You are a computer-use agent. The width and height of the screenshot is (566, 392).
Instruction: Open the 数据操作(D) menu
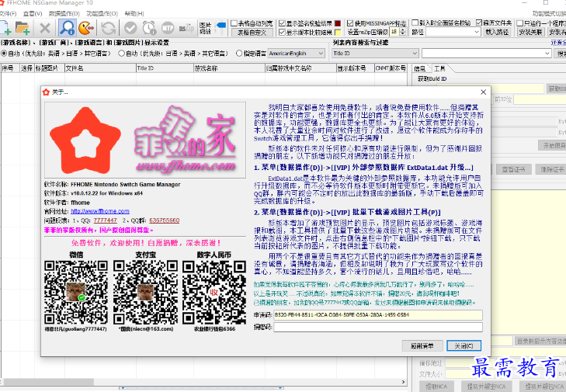[64, 14]
